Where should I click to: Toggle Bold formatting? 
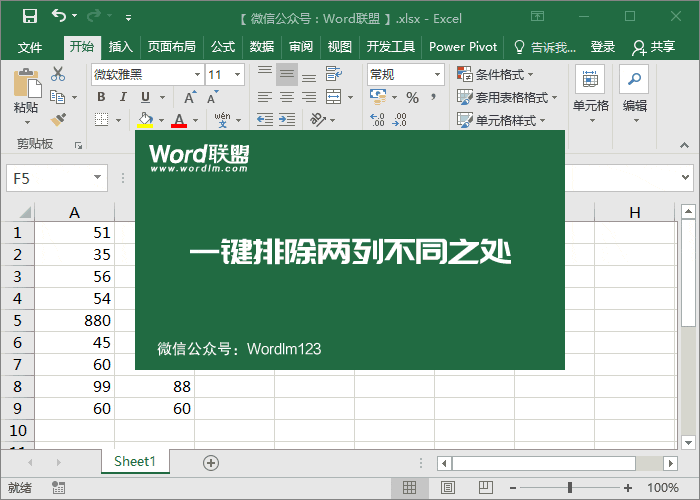click(x=102, y=97)
